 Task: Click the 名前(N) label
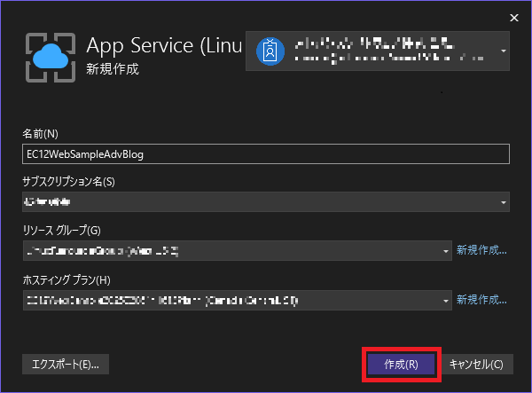pos(41,134)
